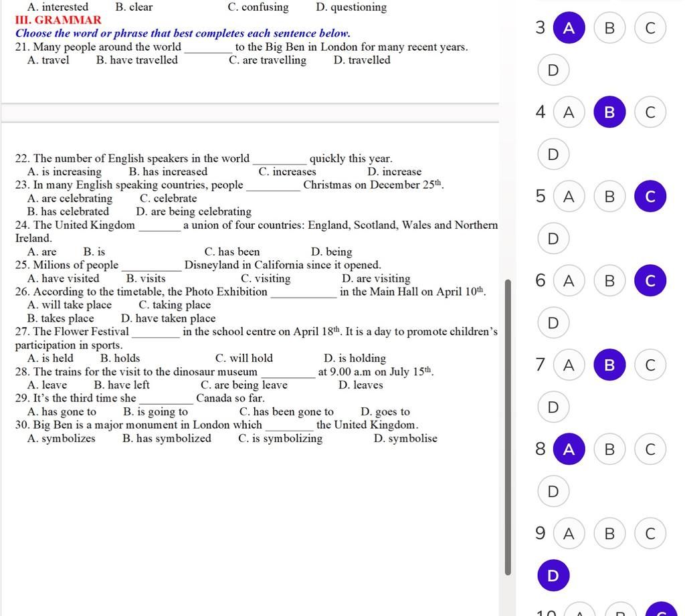
Task: Click the document vertical scrollbar thumb
Action: [x=508, y=427]
